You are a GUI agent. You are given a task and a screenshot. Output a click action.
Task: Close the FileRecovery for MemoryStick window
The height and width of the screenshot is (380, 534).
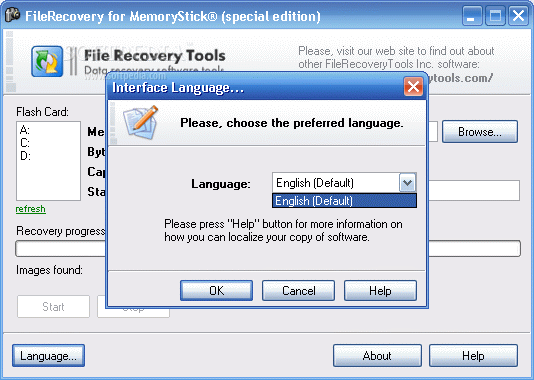click(518, 16)
